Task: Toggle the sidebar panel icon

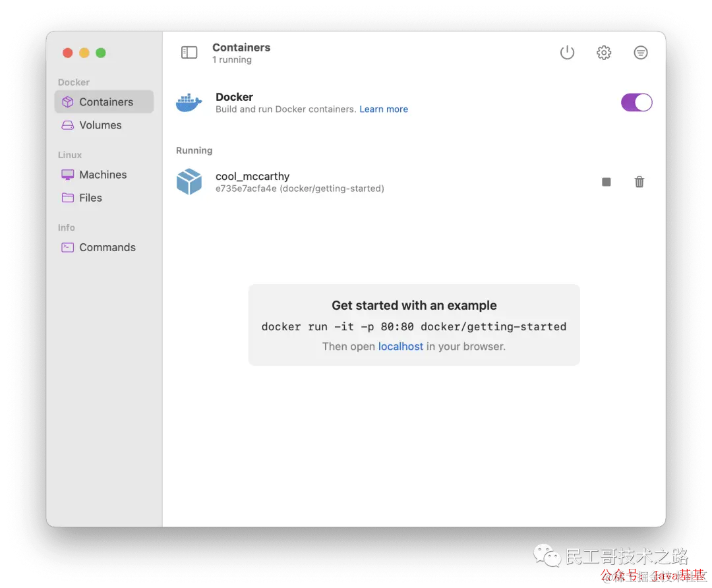Action: pyautogui.click(x=189, y=53)
